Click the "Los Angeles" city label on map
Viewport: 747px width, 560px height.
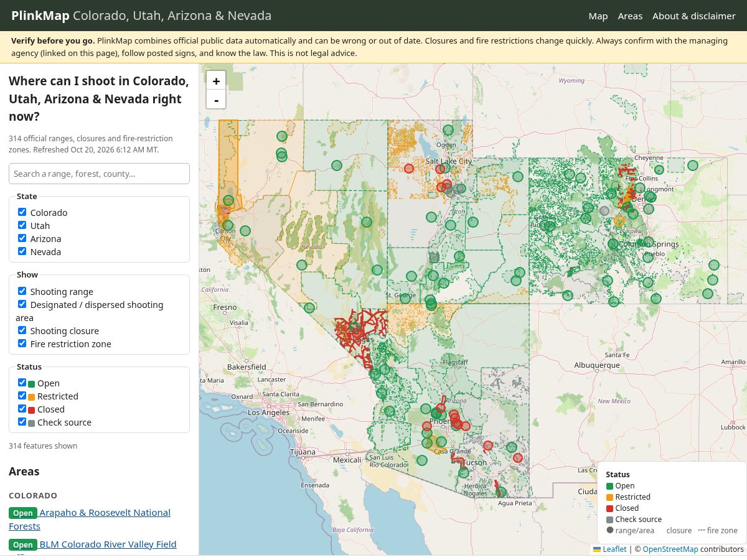click(x=269, y=413)
